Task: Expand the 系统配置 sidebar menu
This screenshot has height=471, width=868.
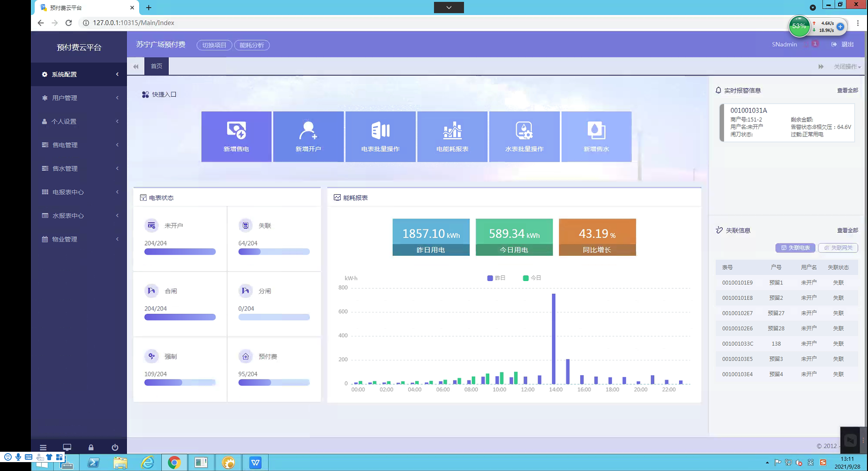Action: (x=79, y=74)
